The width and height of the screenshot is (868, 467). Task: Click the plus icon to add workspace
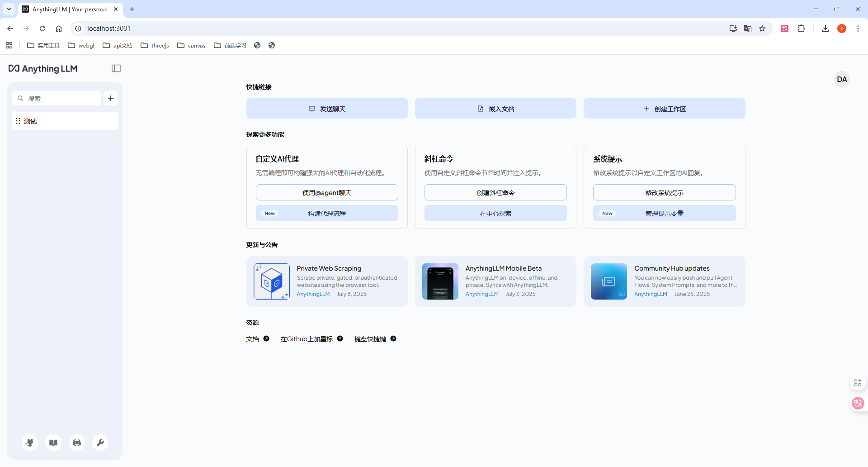point(111,98)
